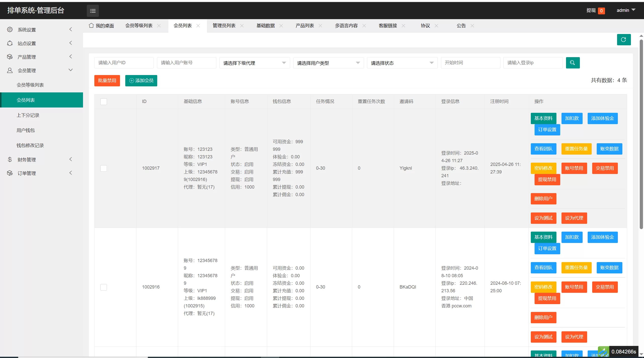Run the search with the magnifier icon
Viewport: 644px width, 358px height.
pos(572,63)
